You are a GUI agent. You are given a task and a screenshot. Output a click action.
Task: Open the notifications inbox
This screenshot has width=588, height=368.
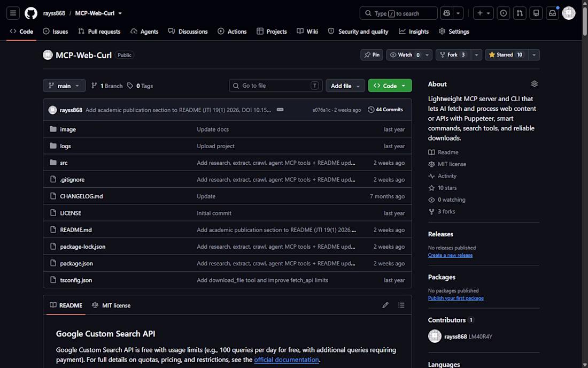click(552, 13)
